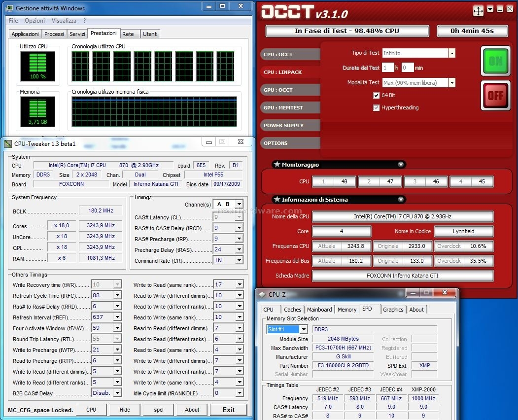Click the red OFF button in OCCT
The height and width of the screenshot is (420, 518).
click(x=495, y=96)
